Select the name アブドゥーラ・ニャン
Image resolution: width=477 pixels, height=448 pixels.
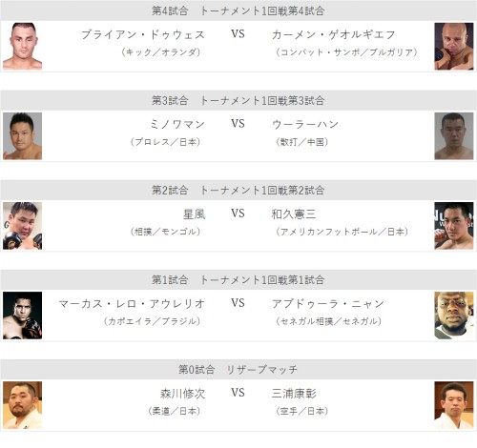click(328, 303)
